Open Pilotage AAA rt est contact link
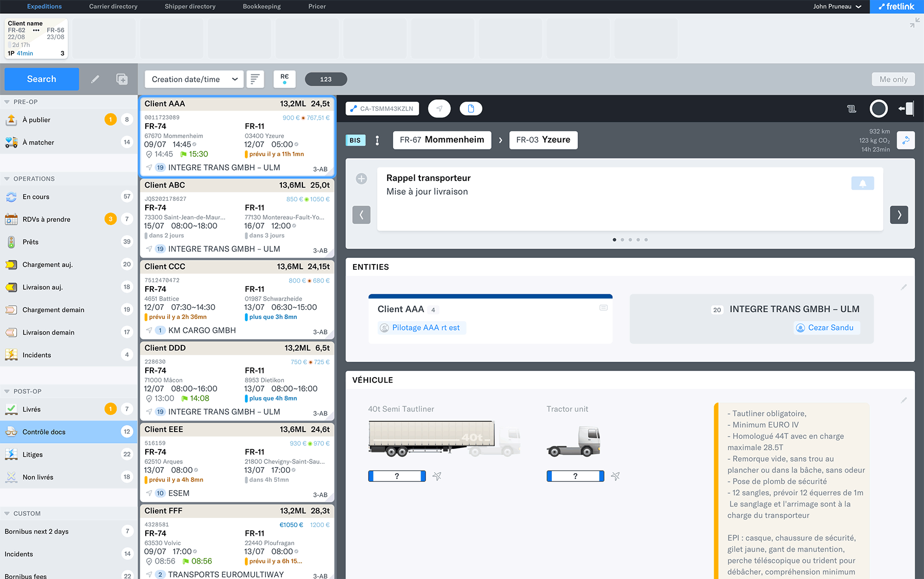Image resolution: width=924 pixels, height=579 pixels. click(x=421, y=328)
